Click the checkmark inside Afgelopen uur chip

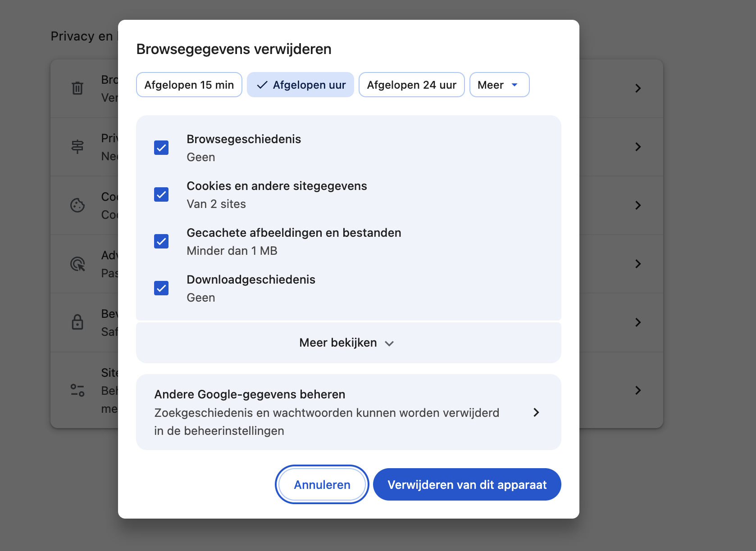tap(262, 85)
